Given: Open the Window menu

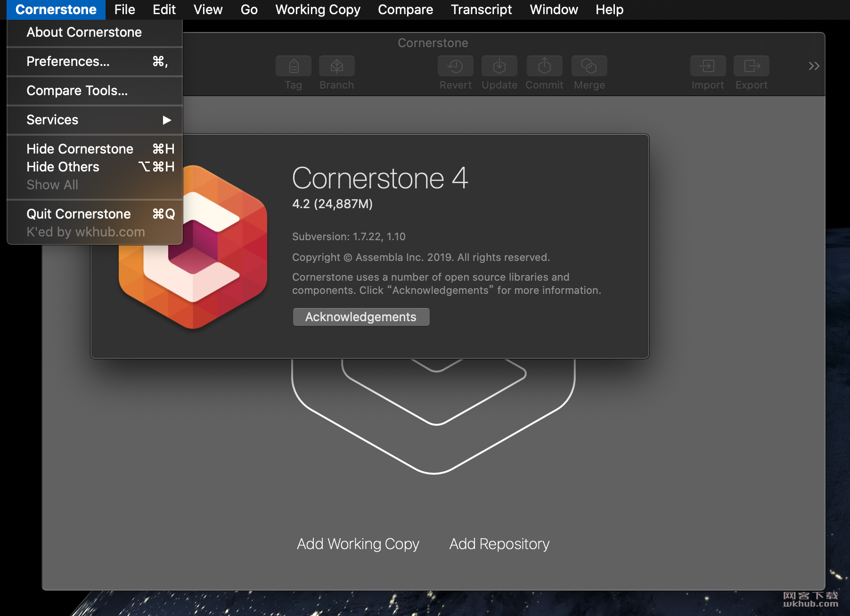Looking at the screenshot, I should click(554, 9).
